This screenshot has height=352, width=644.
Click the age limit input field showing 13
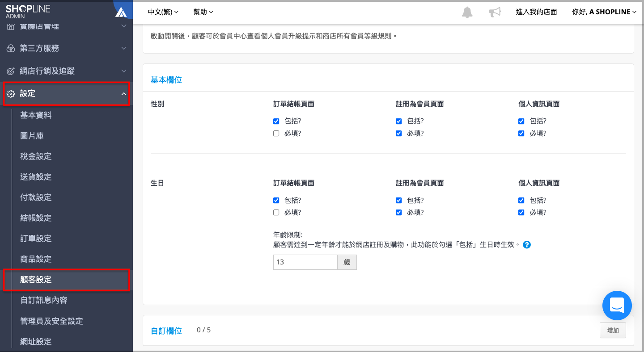305,262
